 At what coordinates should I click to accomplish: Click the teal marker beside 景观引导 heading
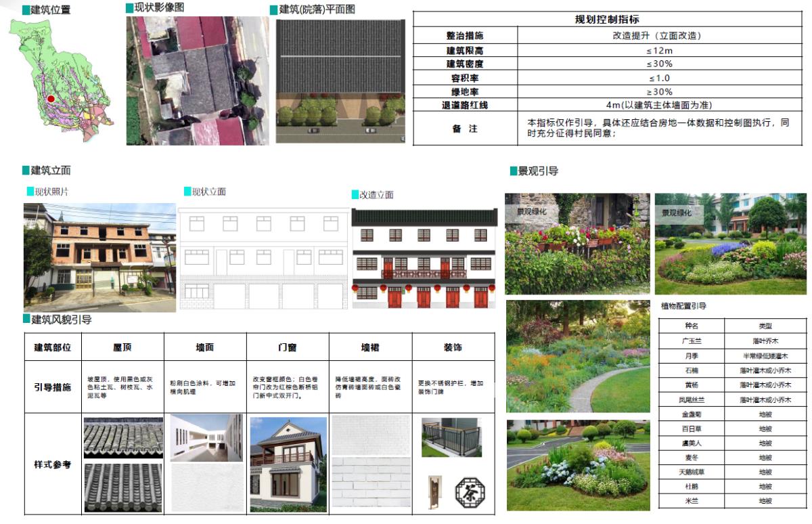point(513,172)
